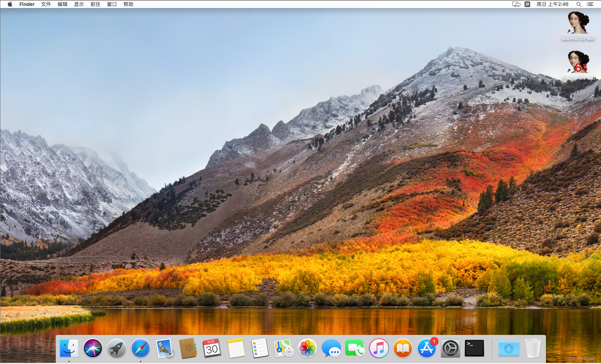Open input method menu bar icon

click(x=527, y=4)
